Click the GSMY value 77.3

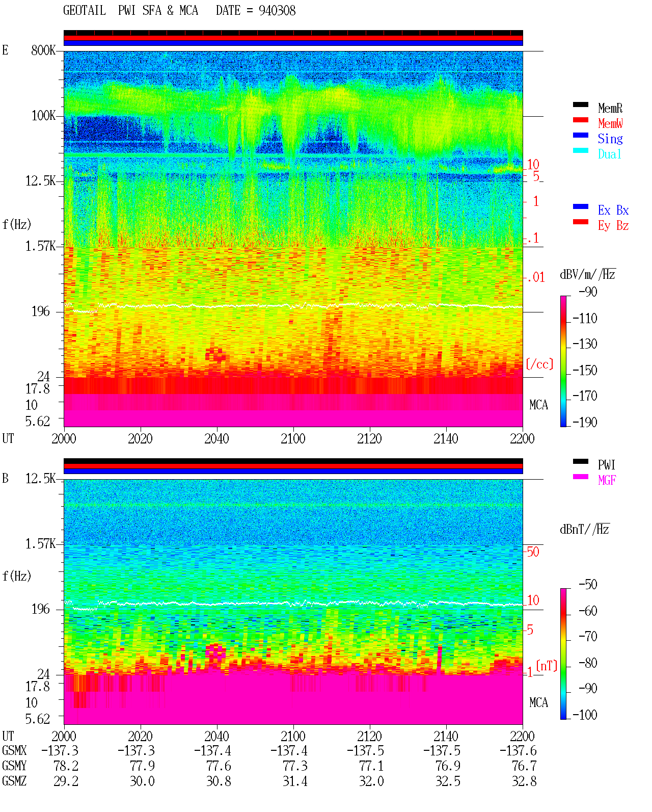[295, 766]
